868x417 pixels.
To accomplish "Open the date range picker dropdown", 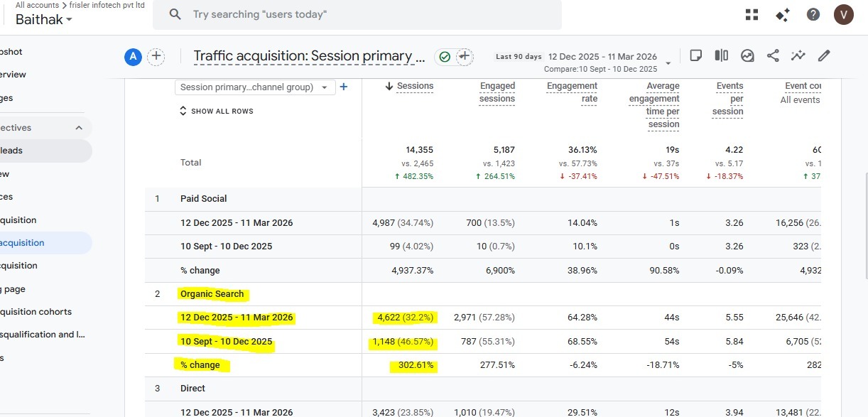I will pos(668,63).
